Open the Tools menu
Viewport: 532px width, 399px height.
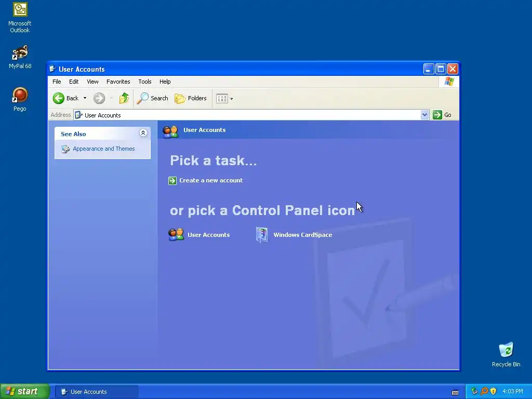pyautogui.click(x=145, y=82)
